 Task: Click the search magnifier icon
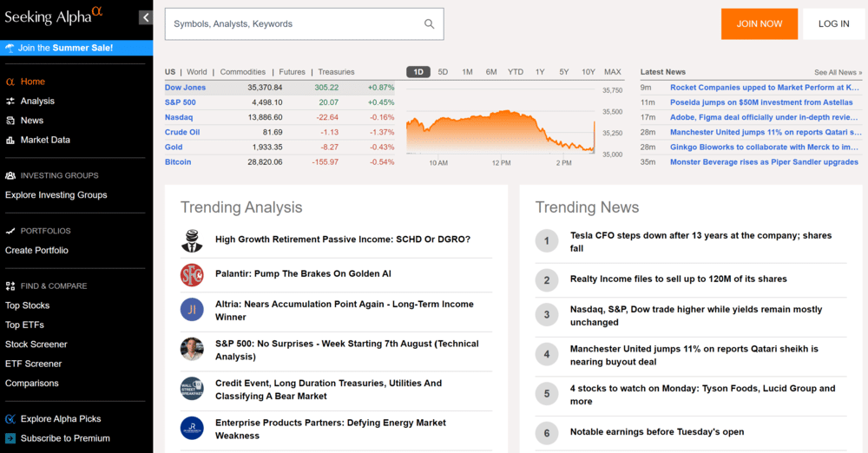(x=429, y=24)
